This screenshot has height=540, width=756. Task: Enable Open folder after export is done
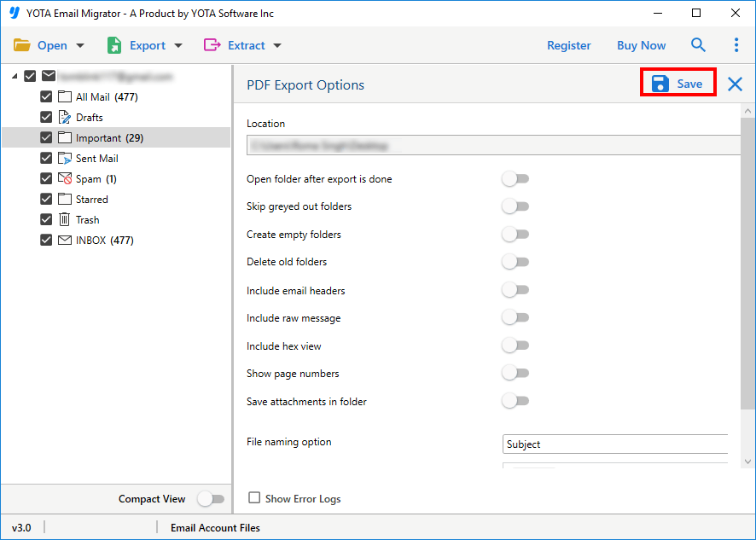click(x=515, y=179)
